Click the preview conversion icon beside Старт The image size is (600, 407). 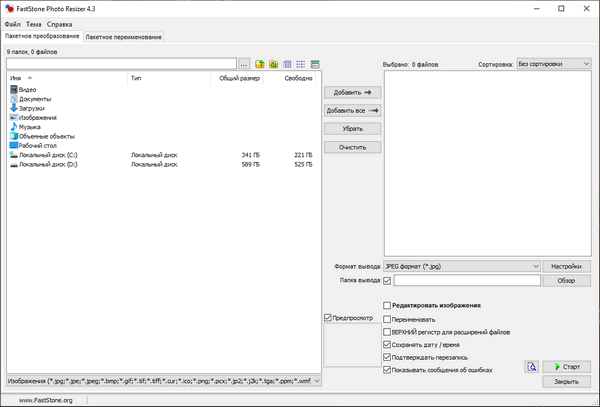click(532, 367)
